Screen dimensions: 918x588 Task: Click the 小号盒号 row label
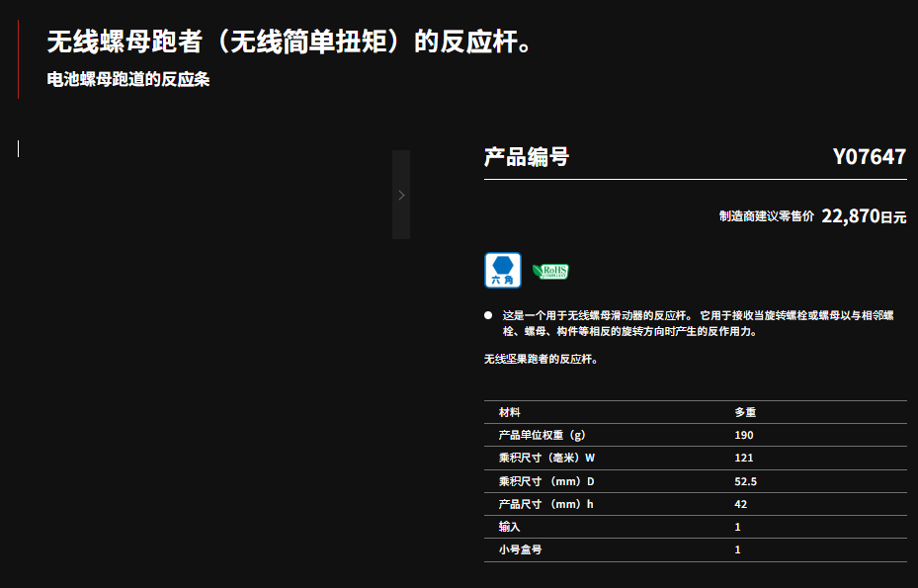[520, 549]
